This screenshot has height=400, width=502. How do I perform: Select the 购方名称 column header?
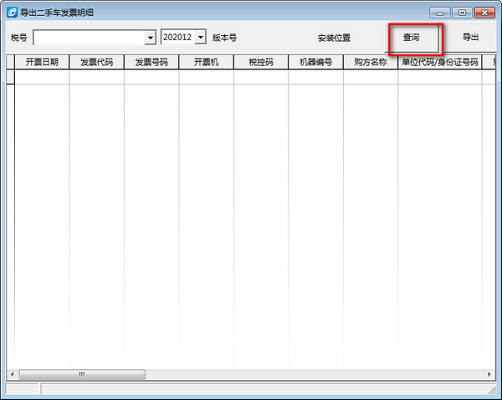point(370,62)
